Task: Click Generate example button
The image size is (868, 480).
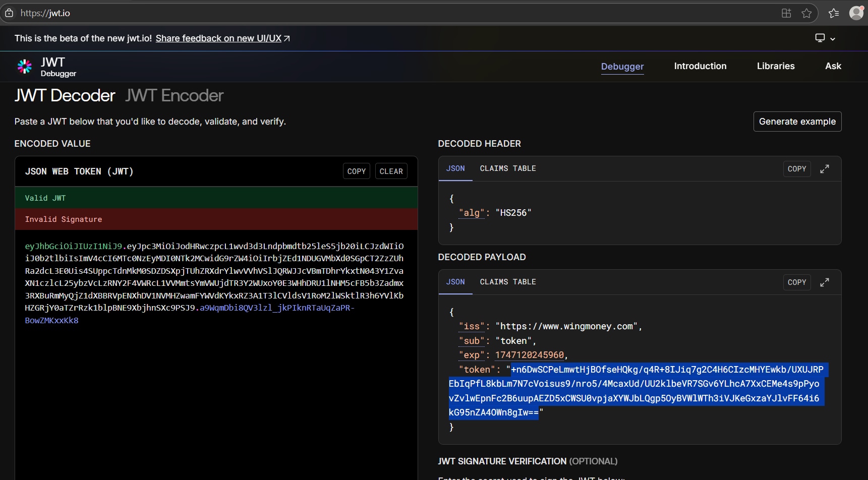Action: pyautogui.click(x=797, y=122)
